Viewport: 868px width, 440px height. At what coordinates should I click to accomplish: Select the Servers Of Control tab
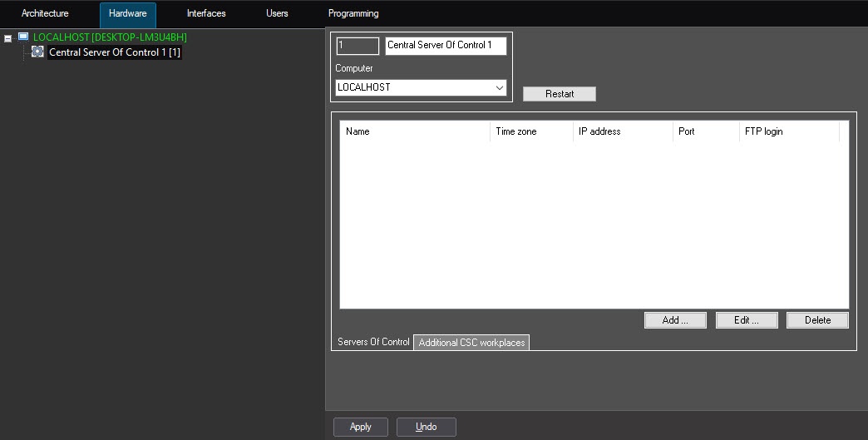[x=373, y=342]
